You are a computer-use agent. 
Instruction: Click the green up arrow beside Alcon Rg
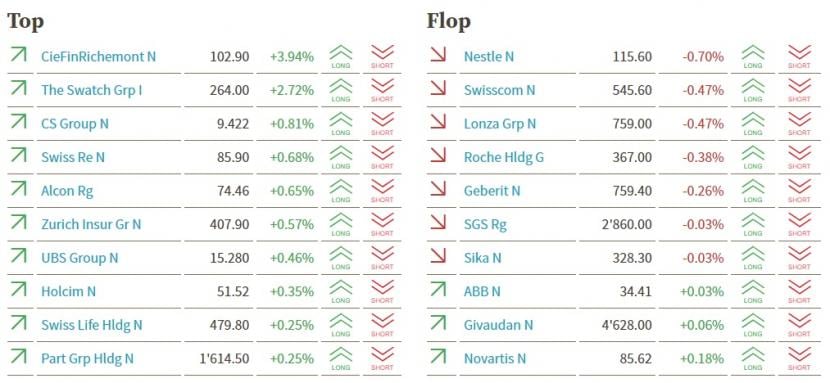[19, 189]
